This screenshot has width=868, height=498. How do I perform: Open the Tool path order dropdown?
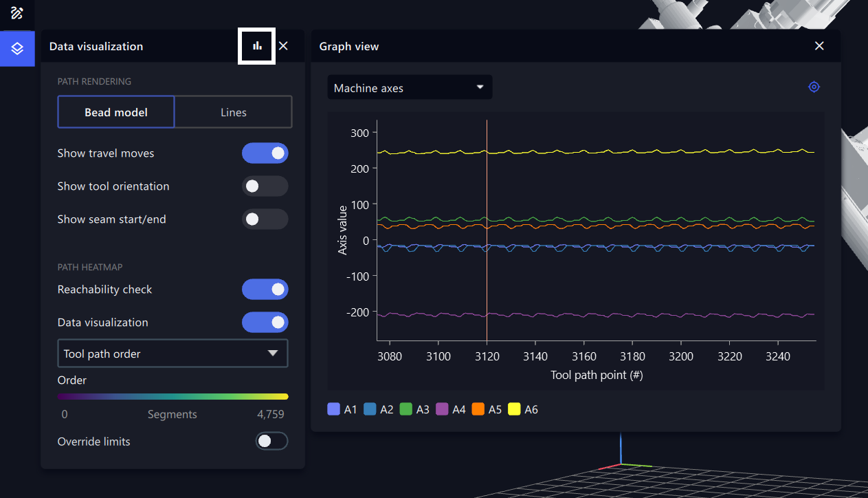coord(173,354)
